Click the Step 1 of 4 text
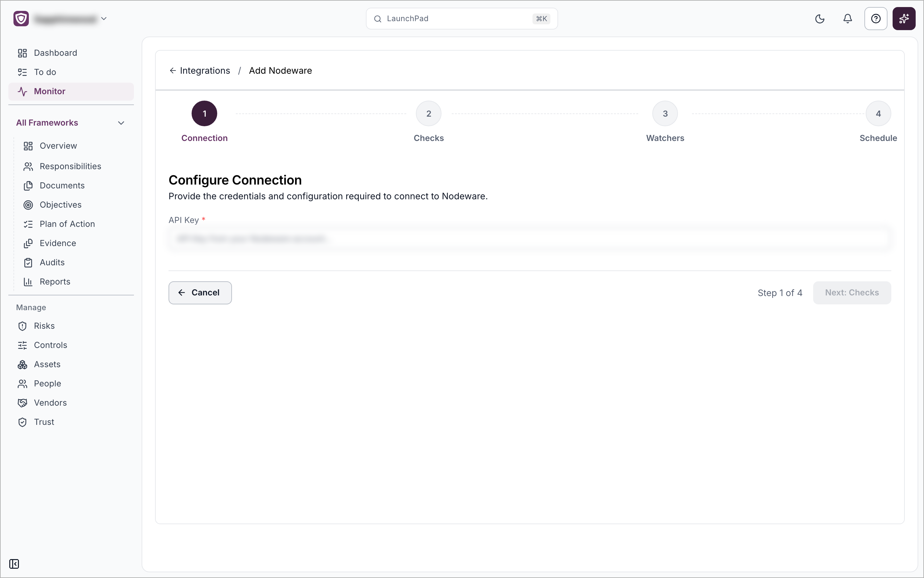 780,293
